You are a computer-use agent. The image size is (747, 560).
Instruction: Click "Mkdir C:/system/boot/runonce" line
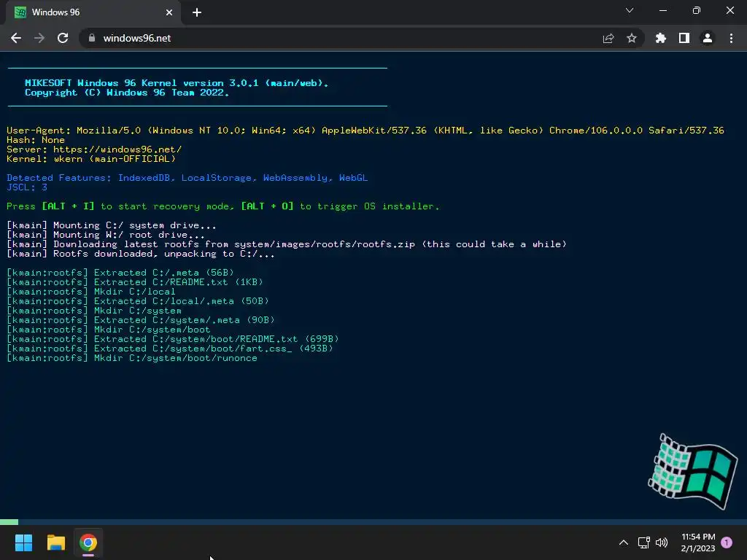[x=132, y=358]
